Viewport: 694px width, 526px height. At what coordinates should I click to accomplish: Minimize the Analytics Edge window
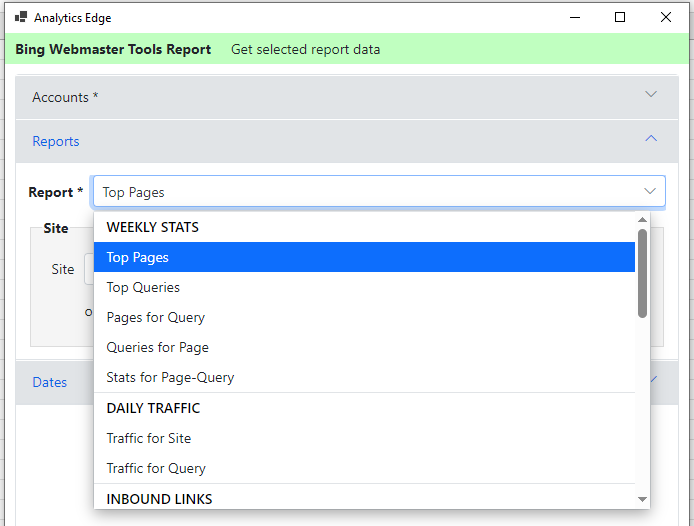(574, 17)
